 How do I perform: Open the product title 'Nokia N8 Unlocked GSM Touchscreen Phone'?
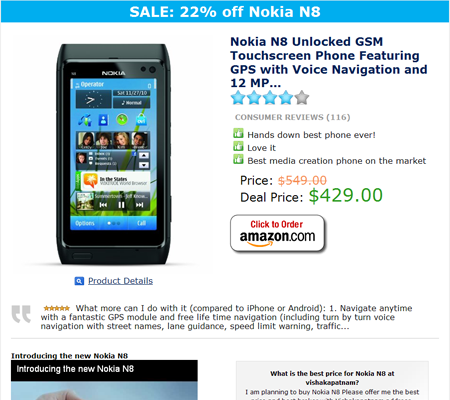(328, 62)
